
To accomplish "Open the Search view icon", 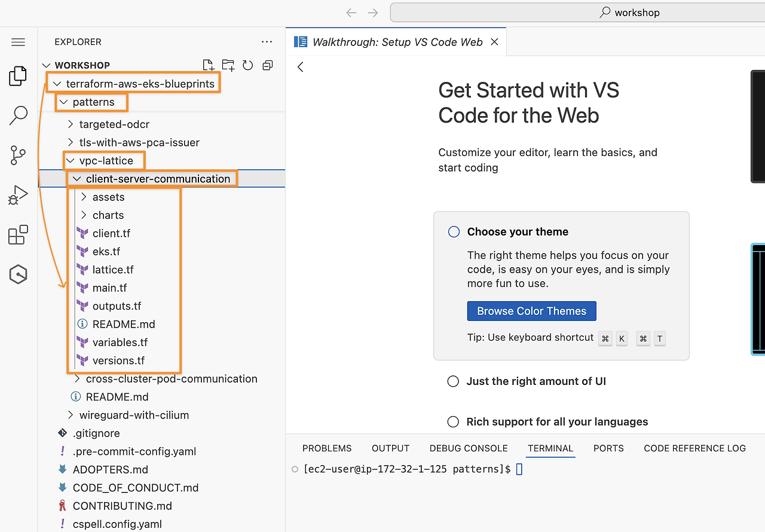I will pyautogui.click(x=18, y=115).
